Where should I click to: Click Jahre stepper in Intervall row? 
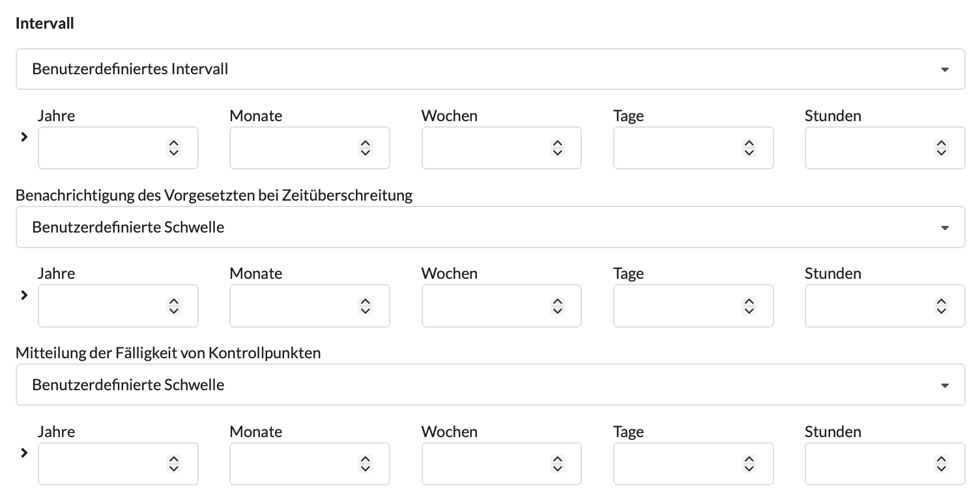click(173, 148)
